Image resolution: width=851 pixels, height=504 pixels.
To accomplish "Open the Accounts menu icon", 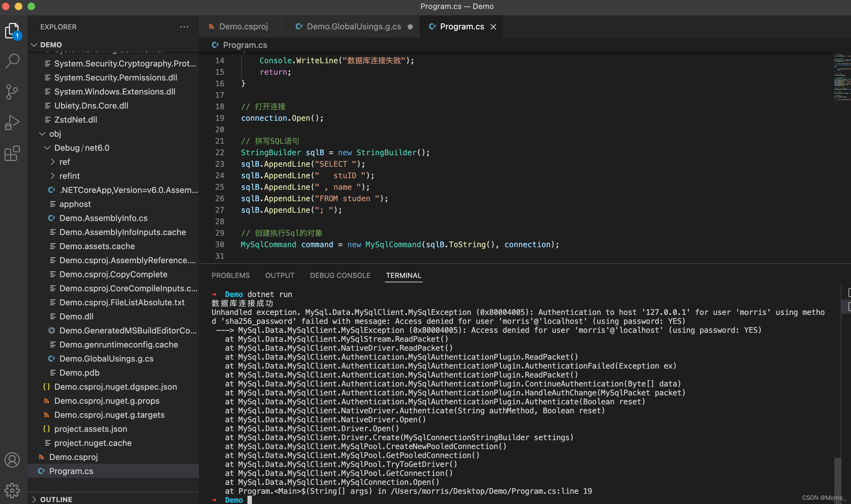I will tap(12, 460).
